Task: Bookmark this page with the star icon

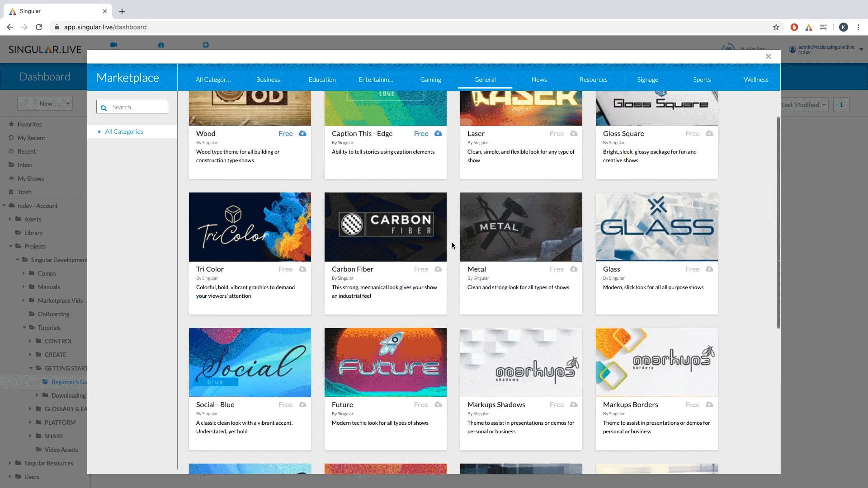Action: (x=776, y=27)
